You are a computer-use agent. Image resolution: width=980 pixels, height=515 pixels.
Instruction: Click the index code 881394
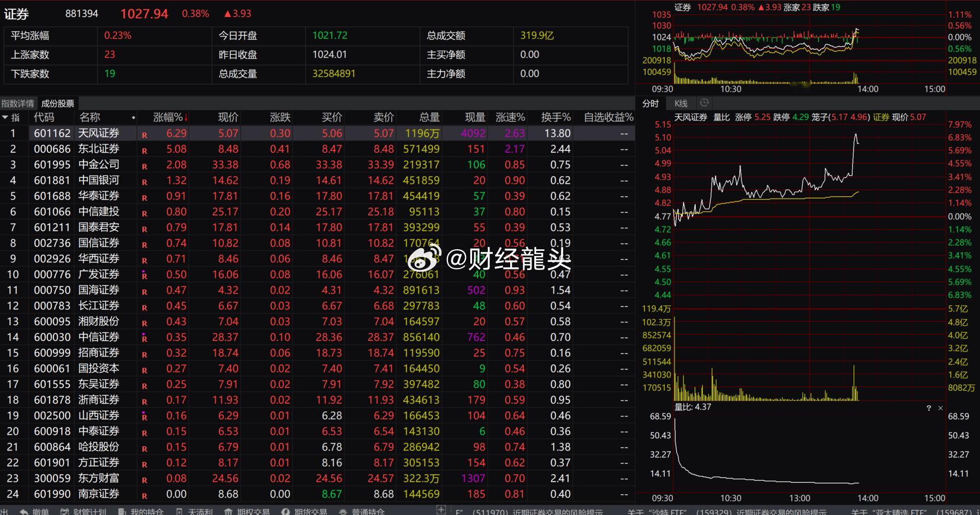click(82, 14)
